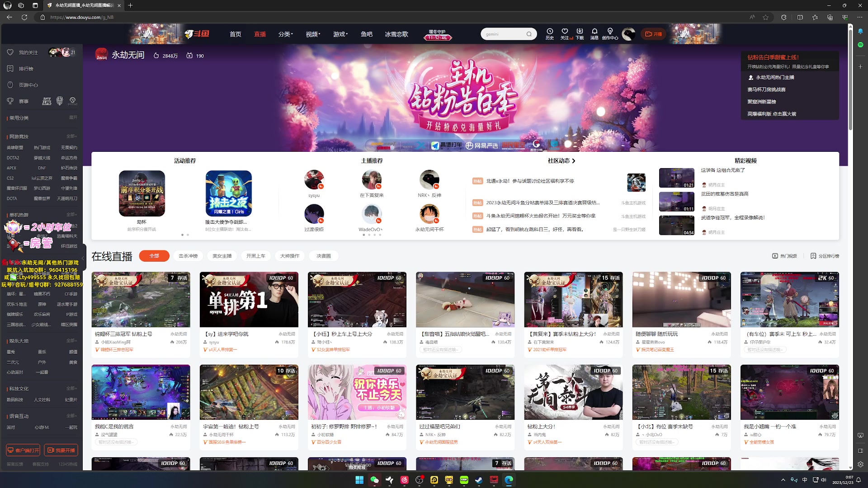This screenshot has height=488, width=868.
Task: Click the 客户端打开 button
Action: coord(23,450)
